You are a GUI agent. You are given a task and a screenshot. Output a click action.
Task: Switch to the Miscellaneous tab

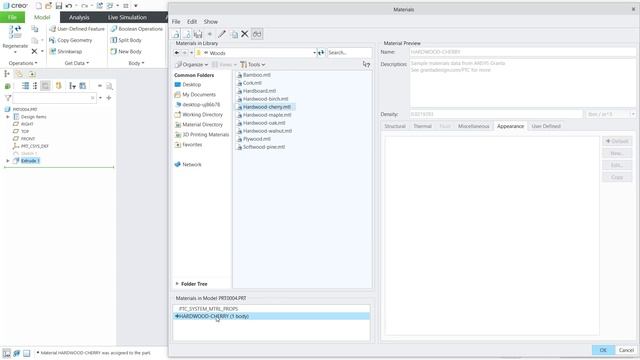pyautogui.click(x=473, y=126)
